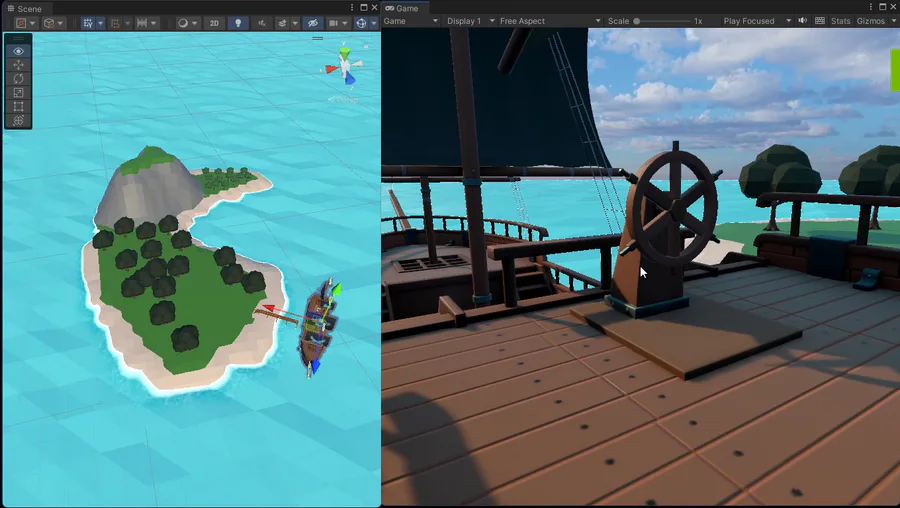Open the Free Aspect resolution dropdown
The image size is (900, 508).
coord(550,21)
